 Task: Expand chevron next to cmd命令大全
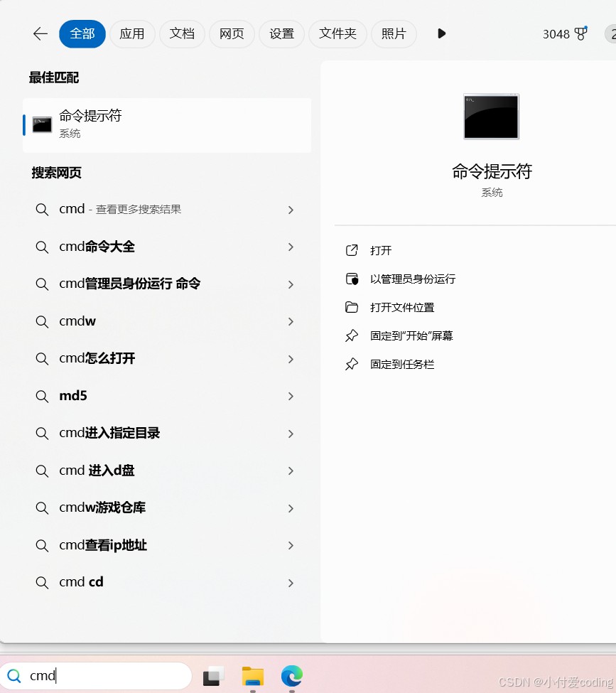291,247
